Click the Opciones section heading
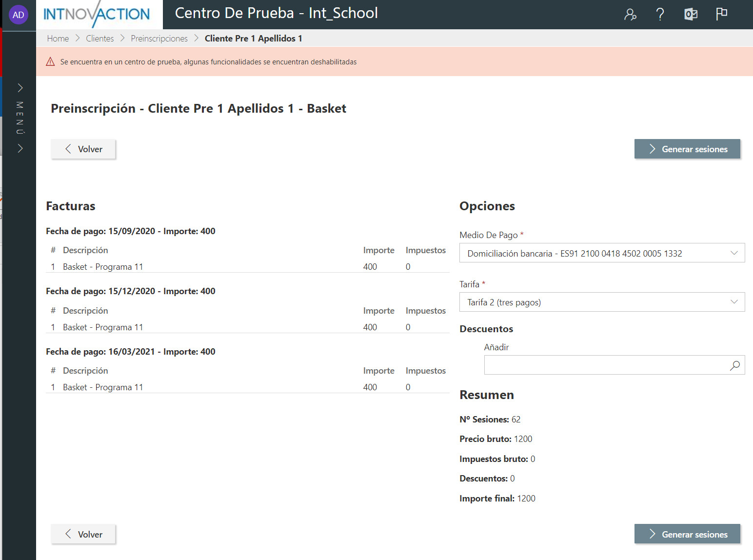Screen dimensions: 753x560 point(487,206)
